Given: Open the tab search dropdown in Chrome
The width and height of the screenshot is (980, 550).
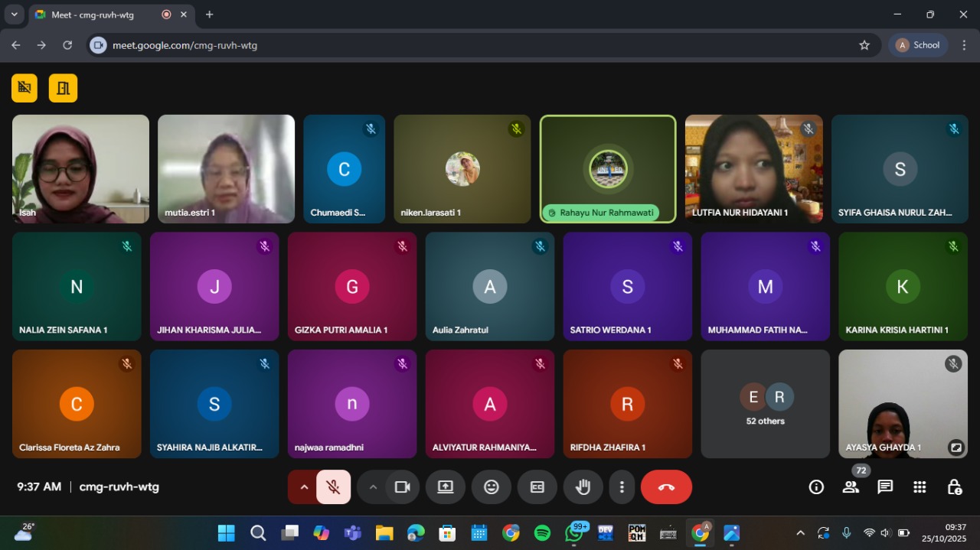Looking at the screenshot, I should pyautogui.click(x=14, y=15).
